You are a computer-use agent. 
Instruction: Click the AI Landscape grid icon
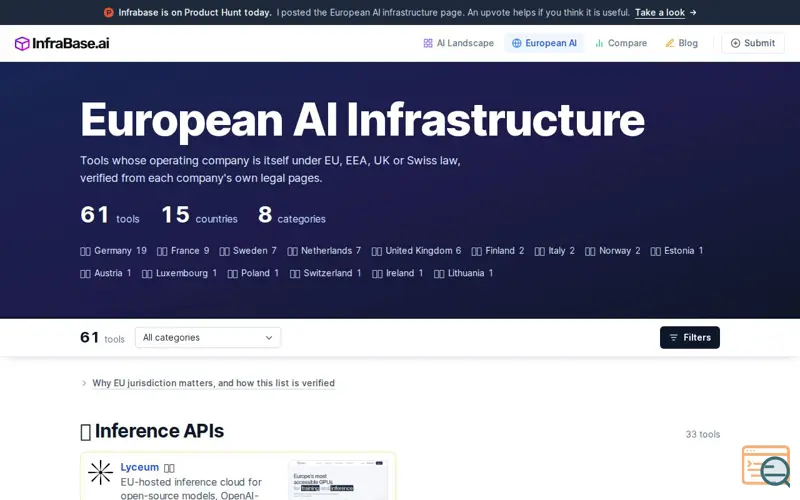click(428, 43)
